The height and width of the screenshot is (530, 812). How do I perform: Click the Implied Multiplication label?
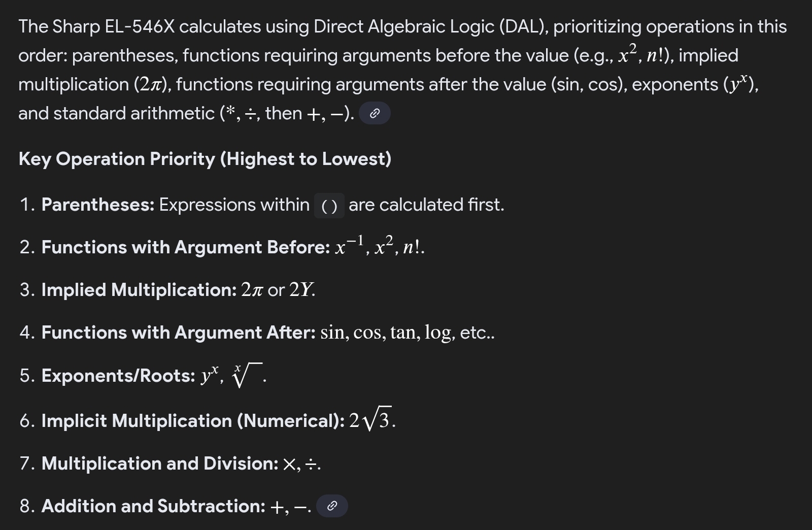(139, 290)
